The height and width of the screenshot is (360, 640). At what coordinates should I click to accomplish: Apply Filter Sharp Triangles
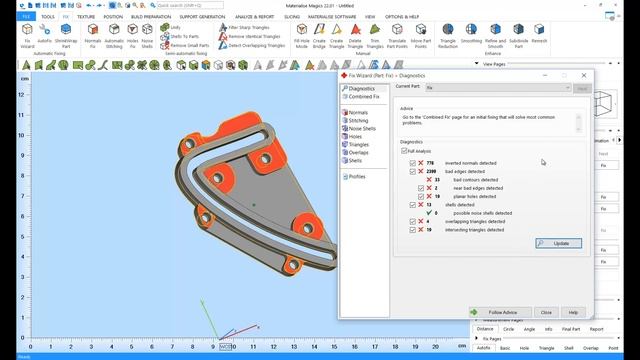click(244, 27)
